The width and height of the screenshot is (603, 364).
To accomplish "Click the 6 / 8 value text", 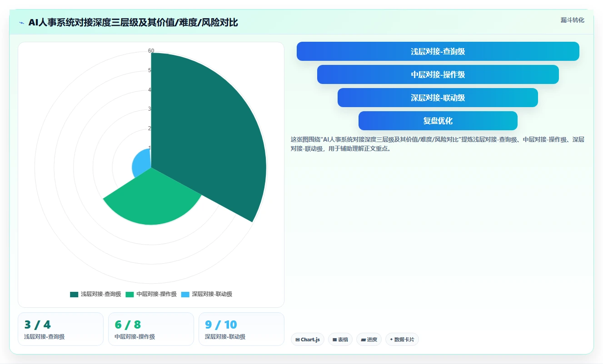I will (x=128, y=325).
